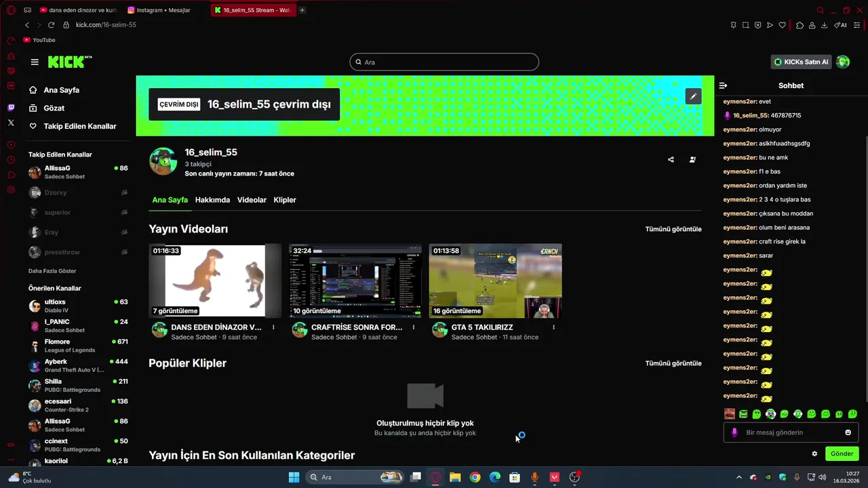Viewport: 868px width, 488px height.
Task: Open ultioxs Diablo IV channel
Action: point(78,306)
